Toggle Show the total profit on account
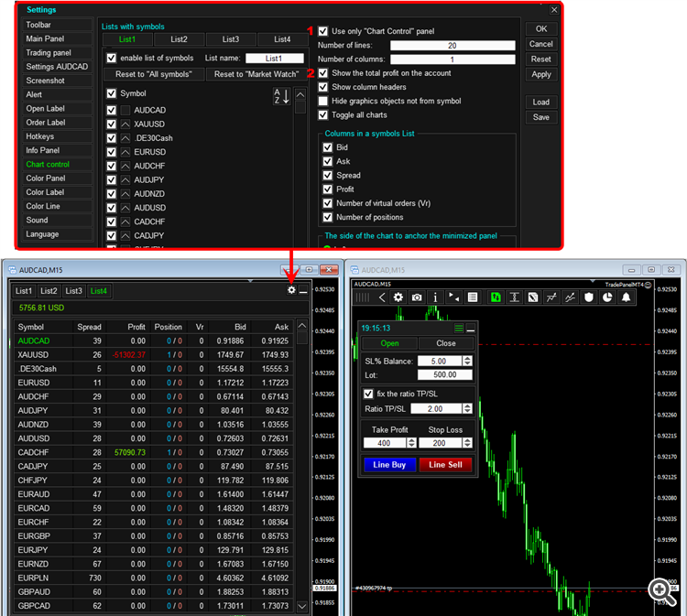687x616 pixels. 323,73
